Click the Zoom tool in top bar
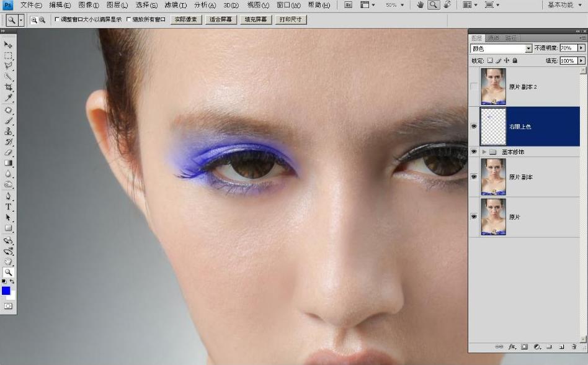The image size is (588, 365). [x=434, y=5]
